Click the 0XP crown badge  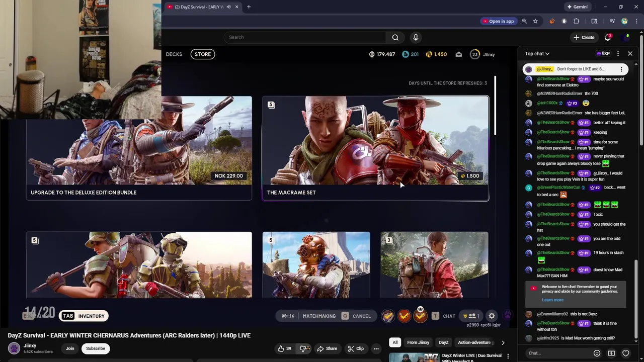pos(603,53)
